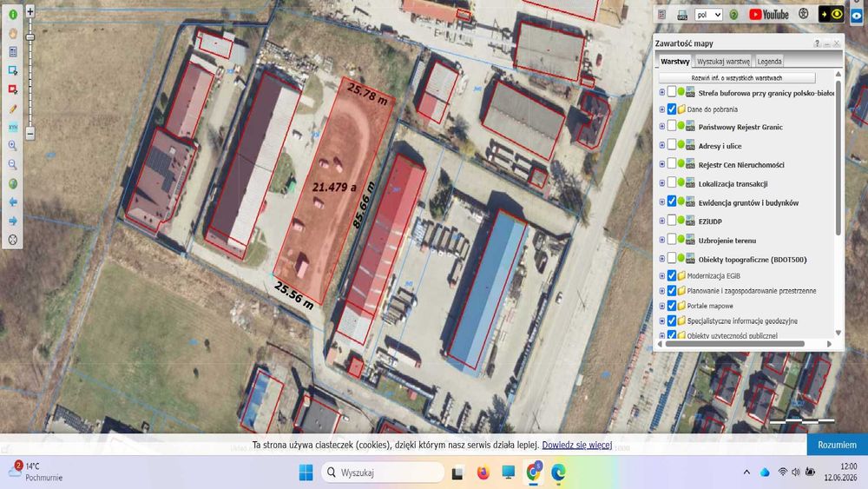Choose the pencil drawing tool
The image size is (868, 489).
(x=13, y=109)
